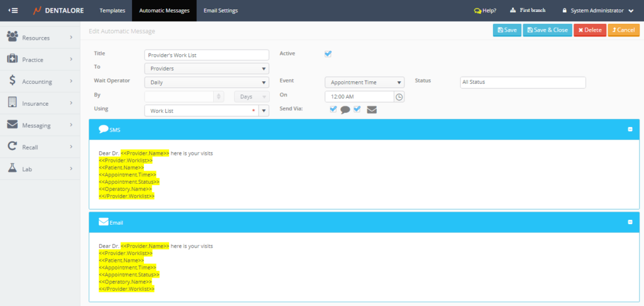Select the Insurance building icon
This screenshot has width=644, height=306.
[x=12, y=103]
